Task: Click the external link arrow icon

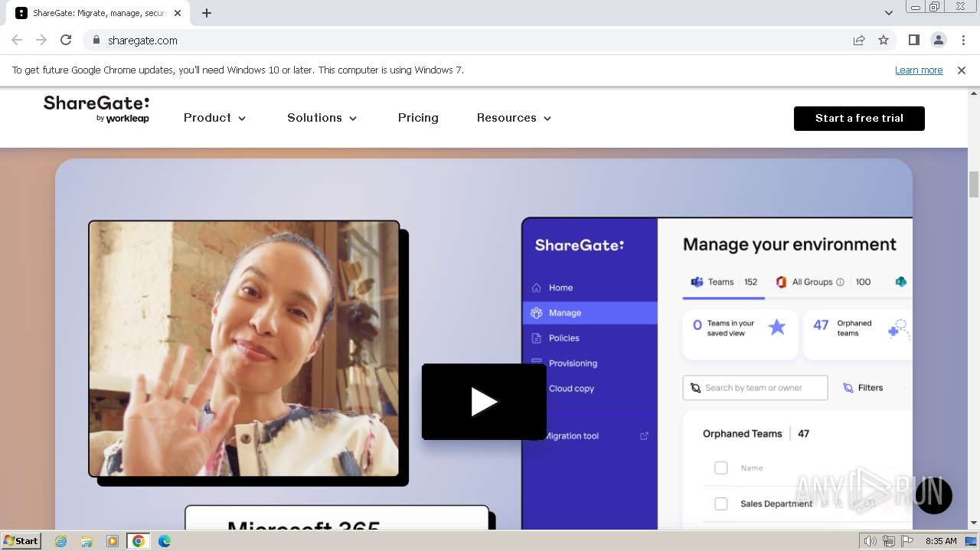Action: 644,436
